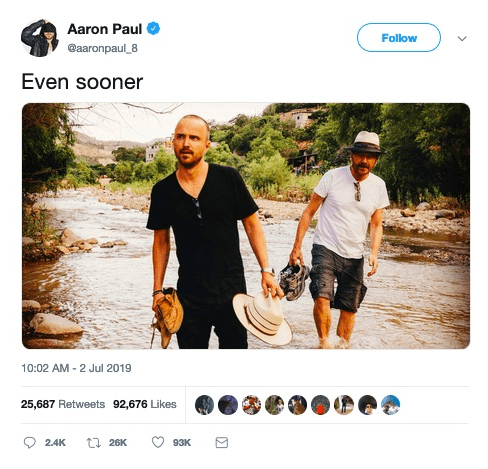Click the blue verified badge
The image size is (488, 469).
(154, 29)
